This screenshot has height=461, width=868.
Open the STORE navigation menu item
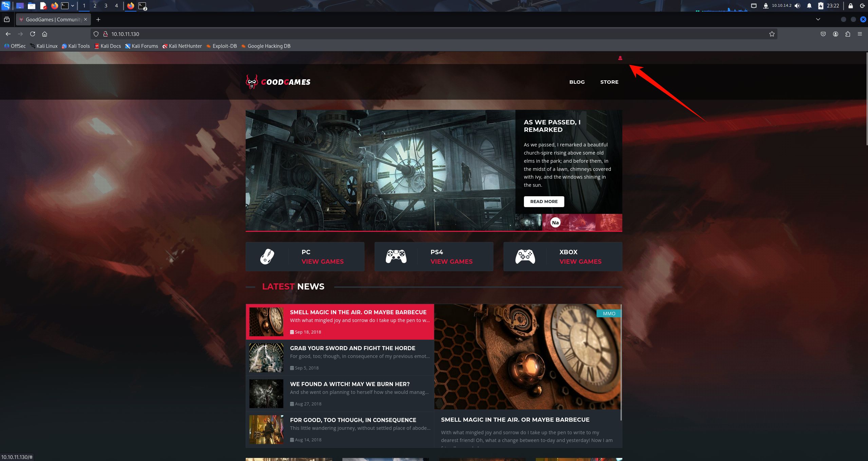click(609, 82)
